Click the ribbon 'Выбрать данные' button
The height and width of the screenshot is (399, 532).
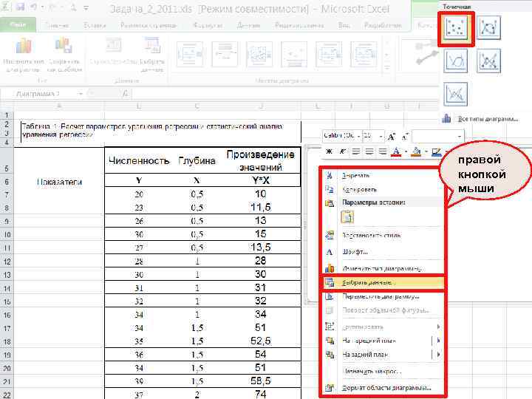click(x=152, y=55)
